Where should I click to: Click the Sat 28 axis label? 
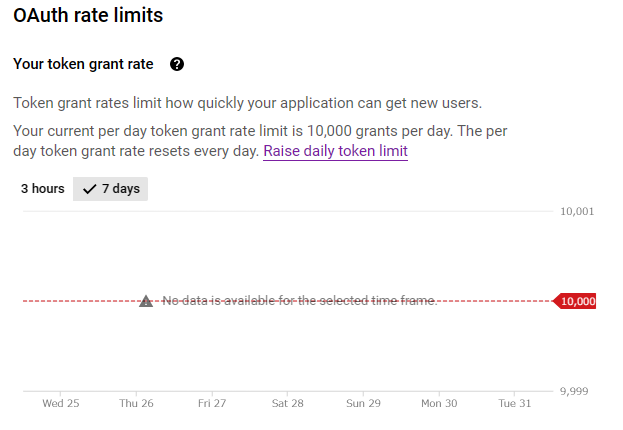coord(287,403)
